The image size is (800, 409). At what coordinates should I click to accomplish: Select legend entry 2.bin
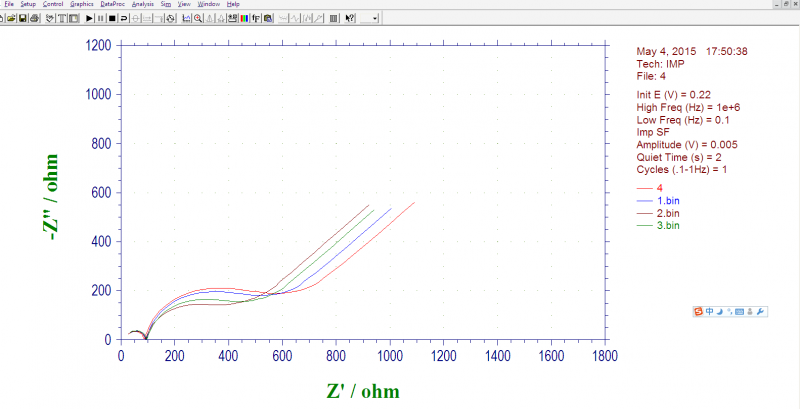(x=658, y=213)
